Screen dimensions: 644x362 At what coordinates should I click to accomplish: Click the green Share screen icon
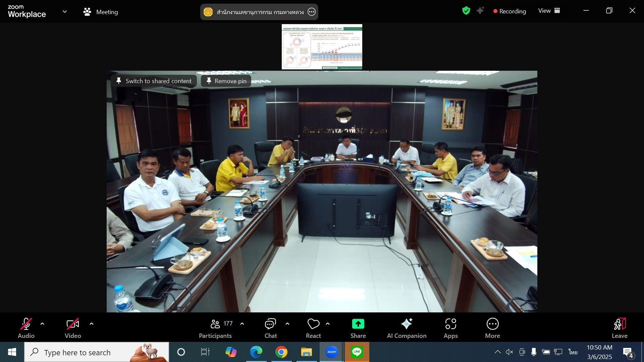pyautogui.click(x=358, y=324)
